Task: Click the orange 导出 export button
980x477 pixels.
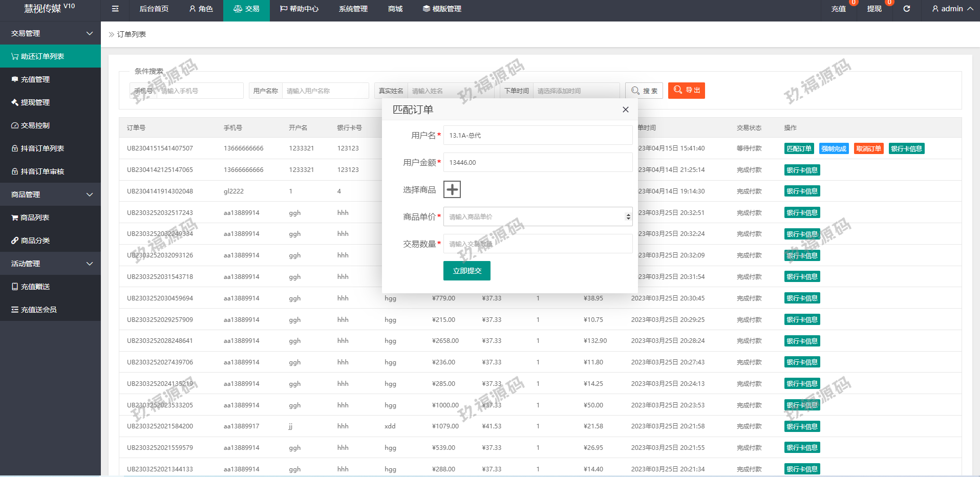Action: pos(686,90)
